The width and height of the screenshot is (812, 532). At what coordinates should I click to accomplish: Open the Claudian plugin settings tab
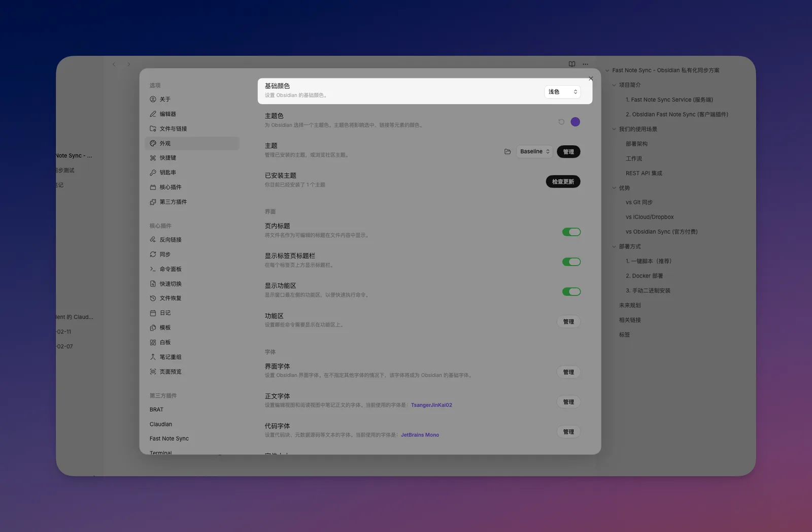(x=192, y=424)
